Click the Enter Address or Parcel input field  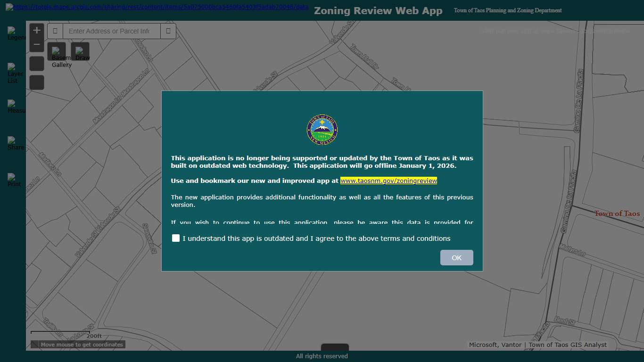(x=111, y=31)
